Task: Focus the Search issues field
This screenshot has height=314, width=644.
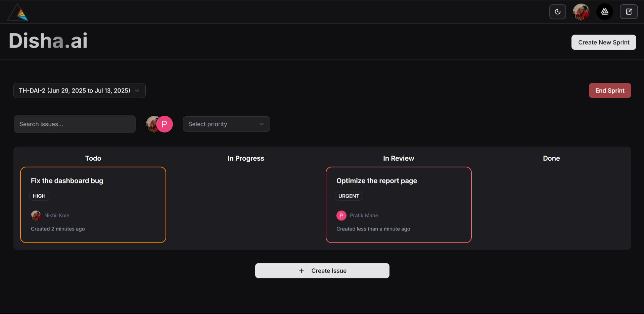Action: (75, 124)
